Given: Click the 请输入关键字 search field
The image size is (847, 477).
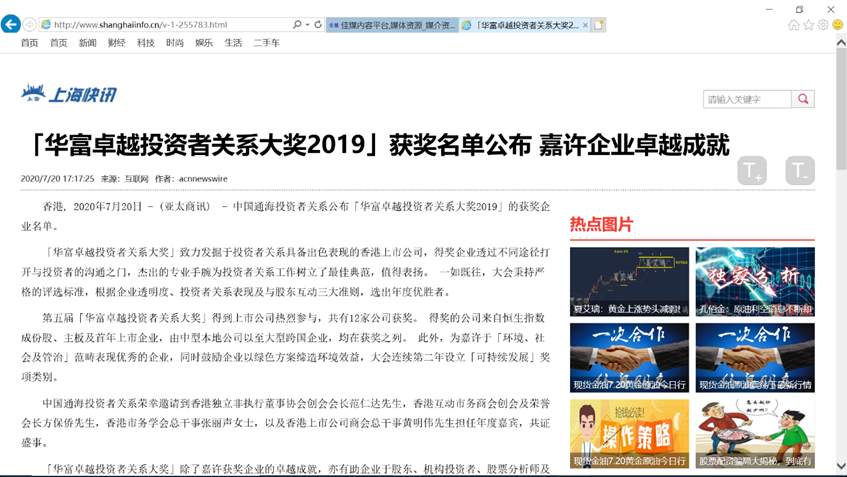Looking at the screenshot, I should tap(747, 99).
